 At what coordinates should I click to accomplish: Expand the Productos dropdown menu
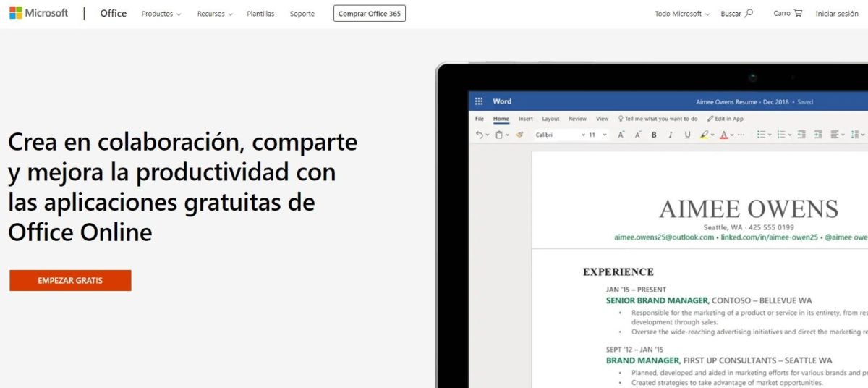click(x=161, y=14)
